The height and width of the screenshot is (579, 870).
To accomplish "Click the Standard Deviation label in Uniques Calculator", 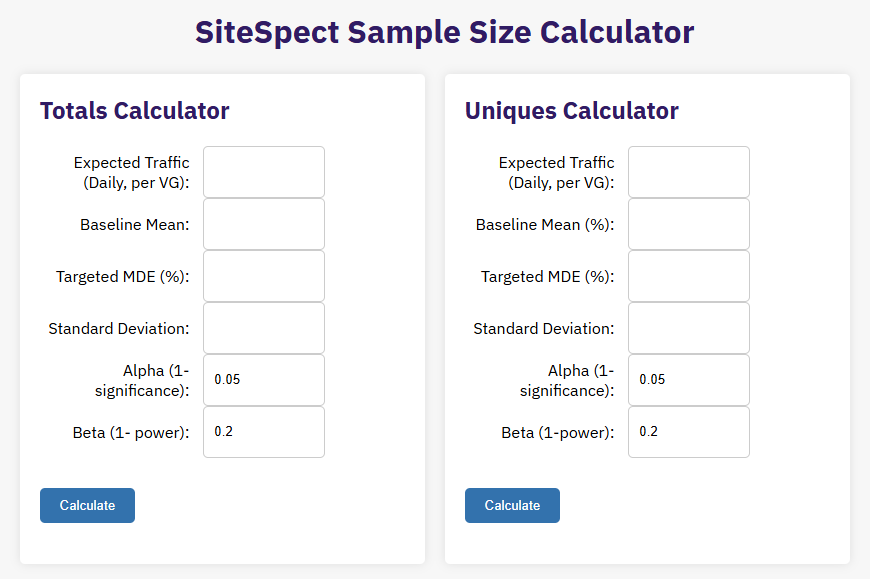I will pyautogui.click(x=543, y=328).
